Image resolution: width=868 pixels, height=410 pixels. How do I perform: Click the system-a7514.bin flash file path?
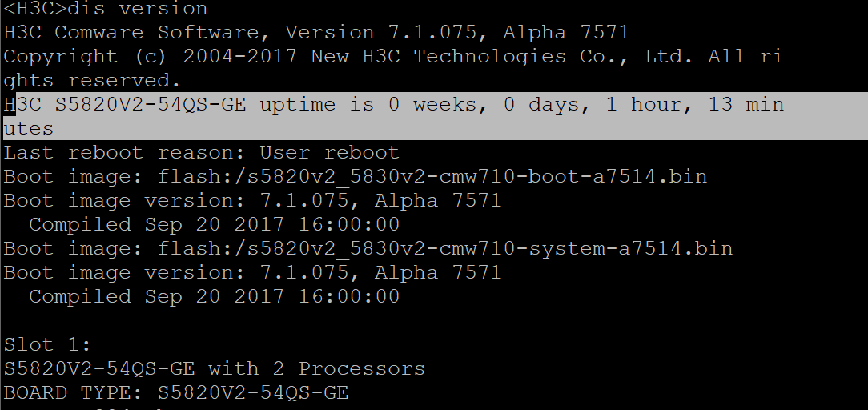point(445,249)
